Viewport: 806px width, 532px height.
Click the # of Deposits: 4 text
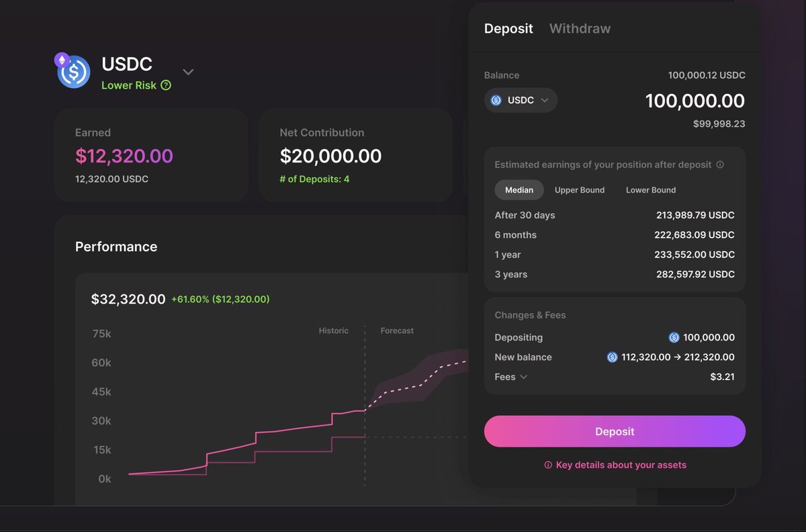coord(314,179)
